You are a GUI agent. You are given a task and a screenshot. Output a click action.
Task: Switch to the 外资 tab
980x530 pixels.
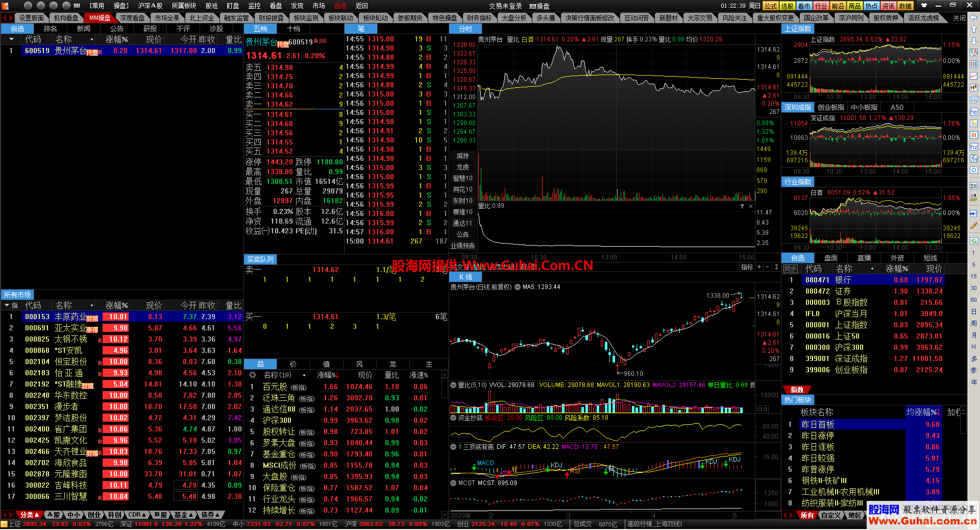897,258
